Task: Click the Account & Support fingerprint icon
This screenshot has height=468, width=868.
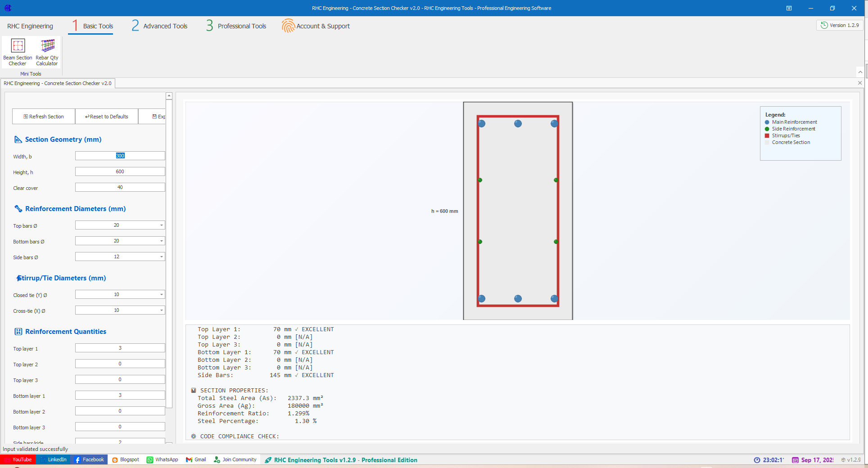Action: pyautogui.click(x=288, y=26)
